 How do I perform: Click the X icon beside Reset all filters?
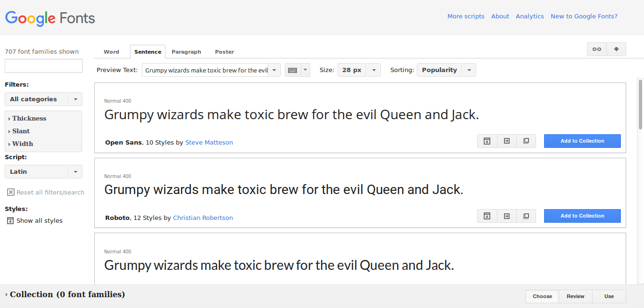10,192
